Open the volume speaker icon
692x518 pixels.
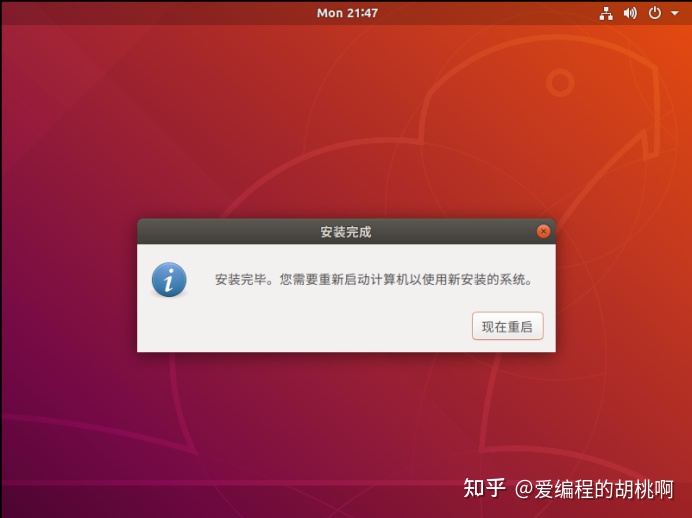tap(630, 13)
